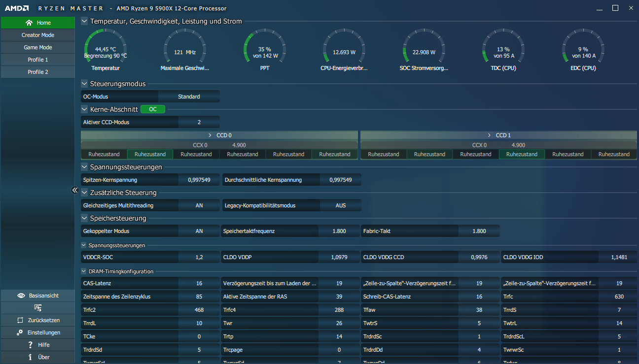Collapse the Steuerungsmodus section
639x364 pixels.
click(x=84, y=84)
